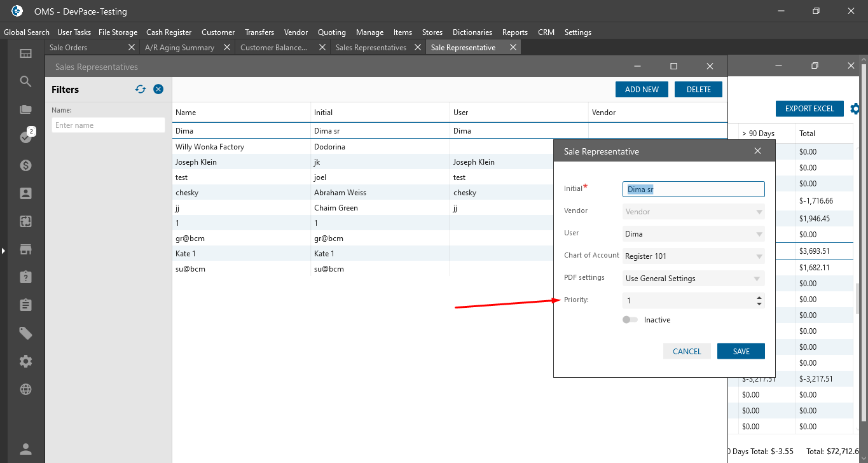Open the price tag sidebar icon
The width and height of the screenshot is (868, 463).
[x=25, y=333]
